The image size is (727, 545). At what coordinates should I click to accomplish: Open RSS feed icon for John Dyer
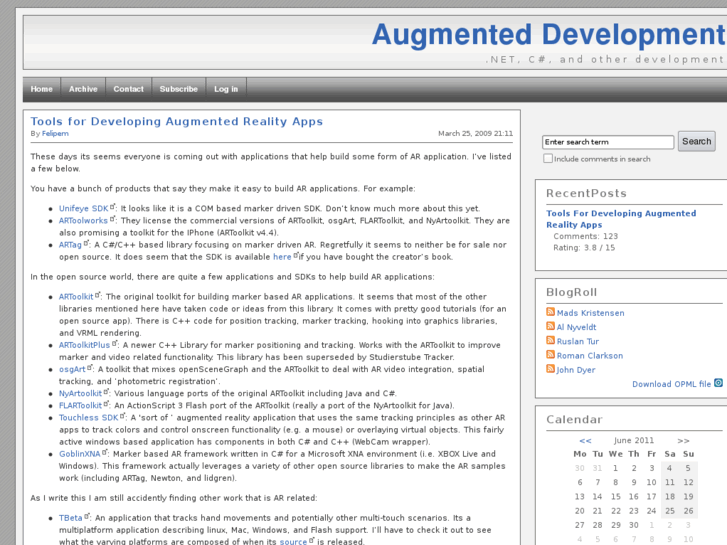pyautogui.click(x=550, y=369)
